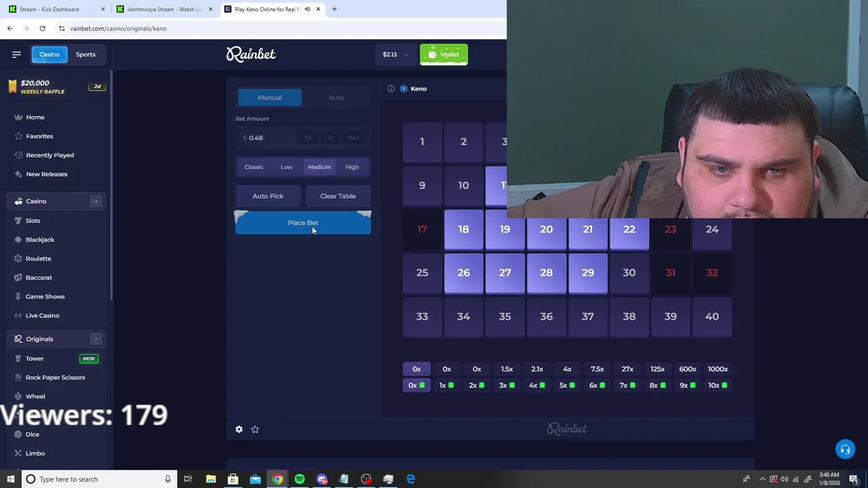Select Keno number 33

(422, 317)
